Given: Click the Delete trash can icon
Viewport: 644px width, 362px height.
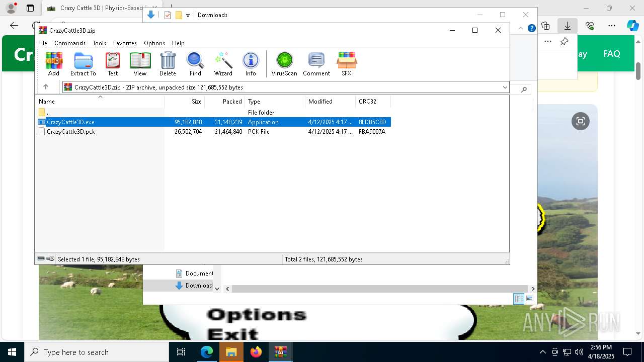Looking at the screenshot, I should click(168, 64).
